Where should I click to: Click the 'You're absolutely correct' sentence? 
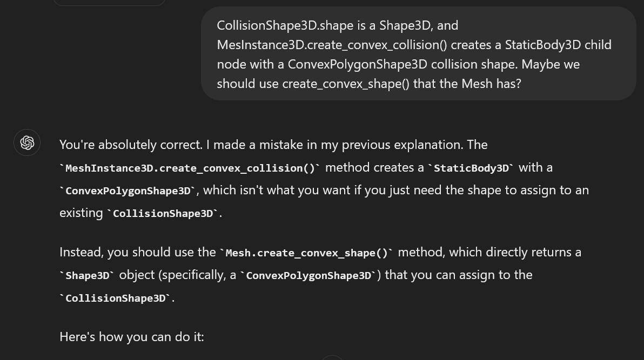(131, 145)
